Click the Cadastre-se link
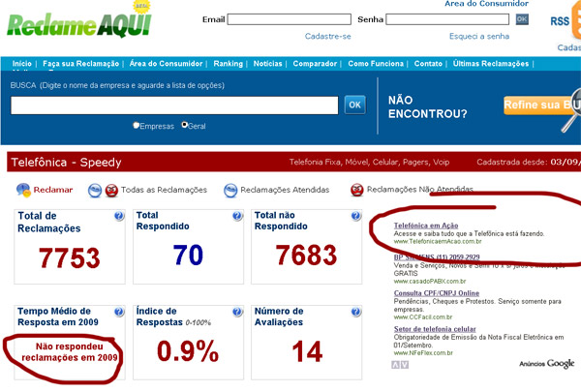Image resolution: width=581 pixels, height=392 pixels. pos(328,37)
